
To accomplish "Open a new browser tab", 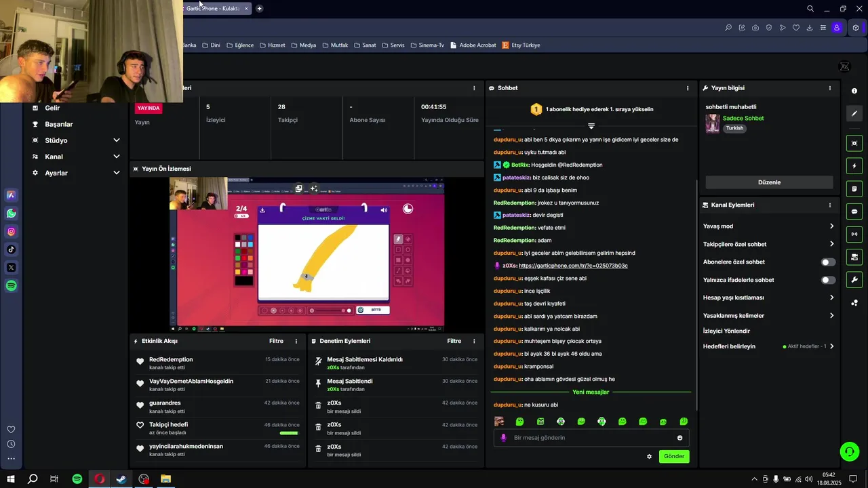I will (x=259, y=9).
